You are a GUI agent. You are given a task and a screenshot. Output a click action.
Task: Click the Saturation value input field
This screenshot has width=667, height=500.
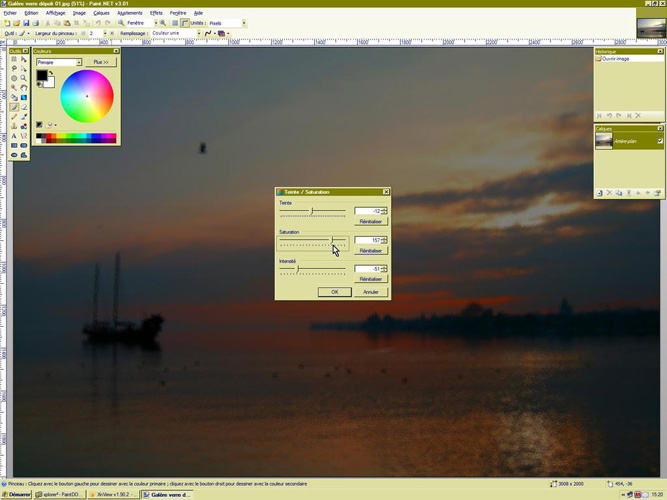(x=367, y=240)
